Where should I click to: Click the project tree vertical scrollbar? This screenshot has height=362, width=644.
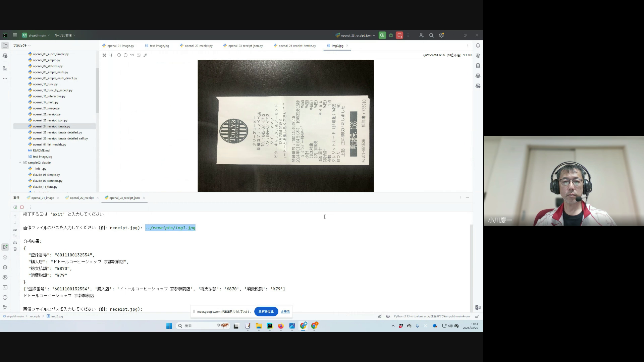pyautogui.click(x=98, y=90)
